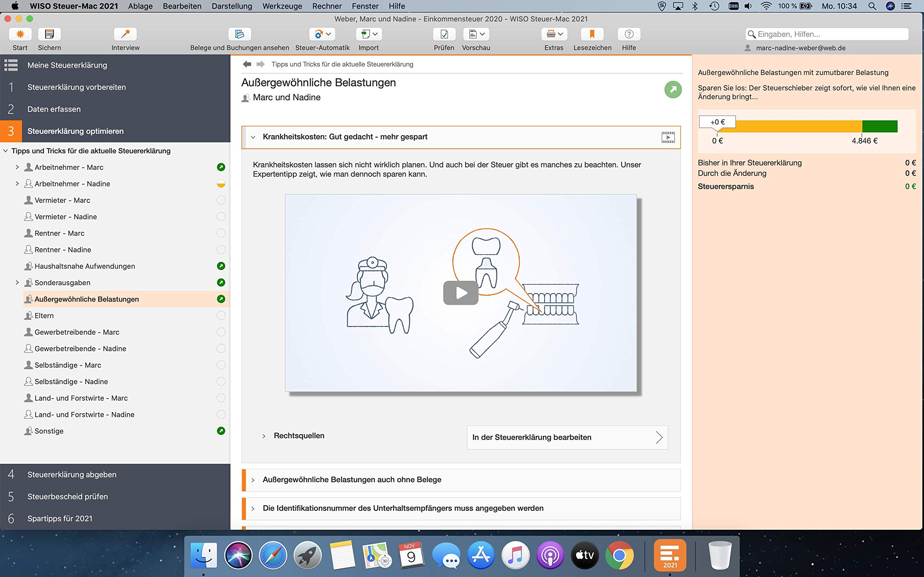Open the Steuer-Automatik dropdown arrow
This screenshot has height=577, width=924.
point(328,34)
